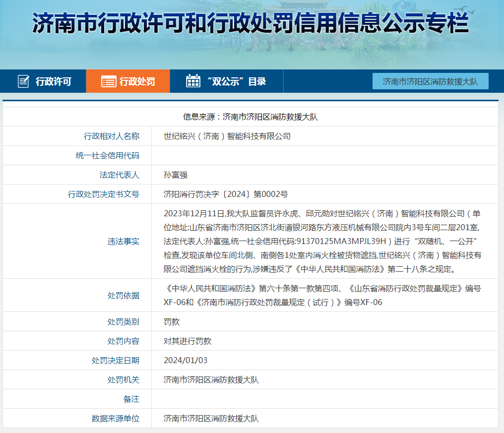This screenshot has height=433, width=504.
Task: Open the "双公示"目录 tab
Action: tap(227, 81)
